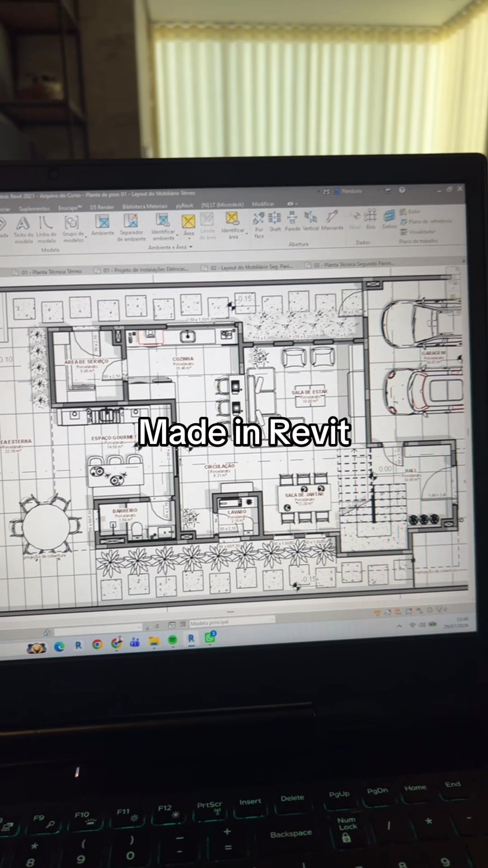Open Microsoft Edge from the taskbar

point(59,646)
